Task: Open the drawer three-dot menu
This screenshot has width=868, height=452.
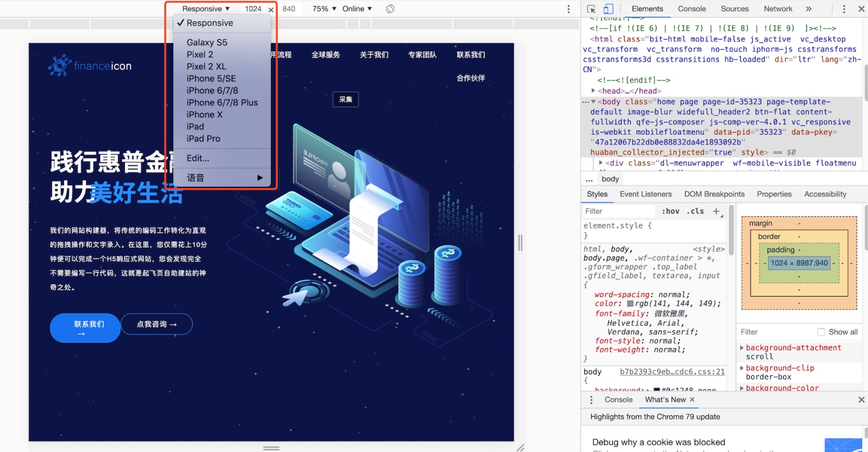Action: (x=591, y=399)
